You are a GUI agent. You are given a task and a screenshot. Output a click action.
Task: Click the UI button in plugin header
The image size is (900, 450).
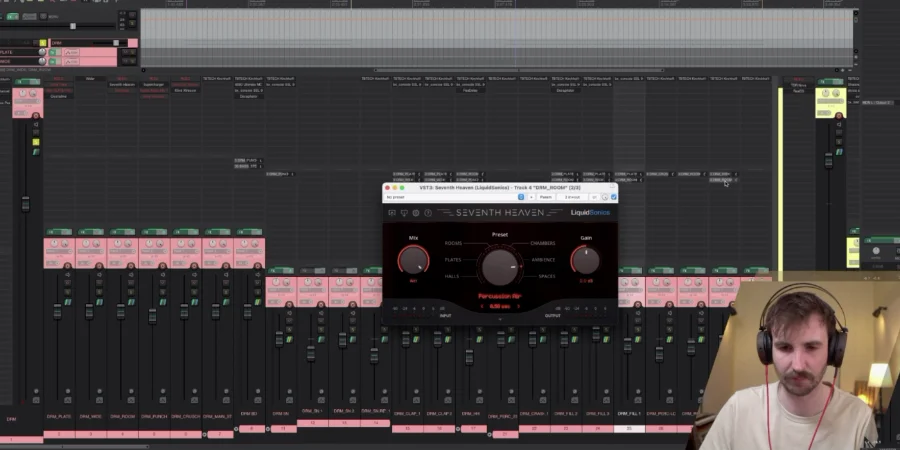coord(595,197)
